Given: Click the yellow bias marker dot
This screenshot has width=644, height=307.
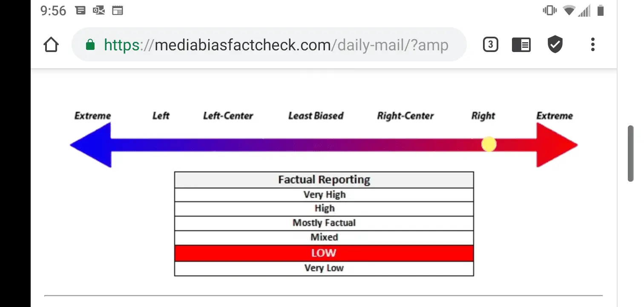Looking at the screenshot, I should 489,144.
